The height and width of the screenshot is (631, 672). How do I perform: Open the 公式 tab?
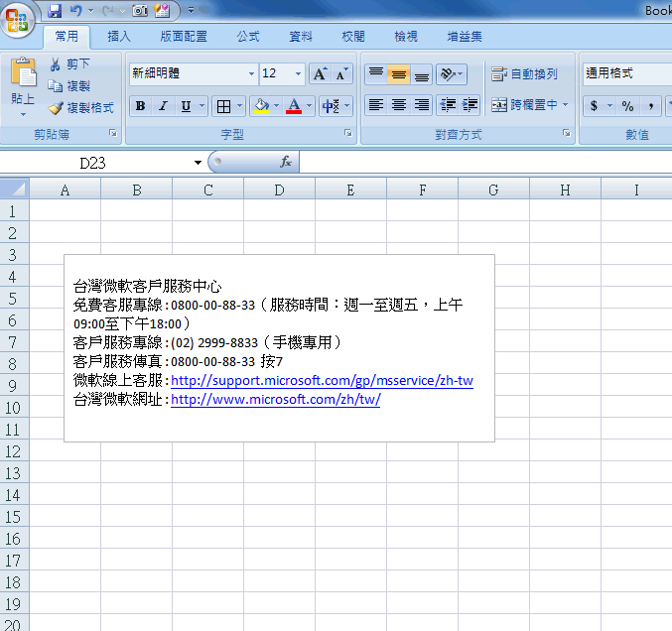(x=248, y=37)
